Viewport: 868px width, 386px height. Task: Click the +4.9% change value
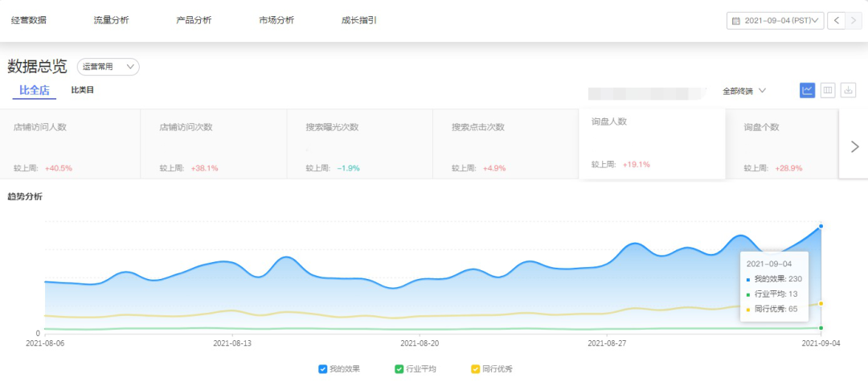click(494, 168)
